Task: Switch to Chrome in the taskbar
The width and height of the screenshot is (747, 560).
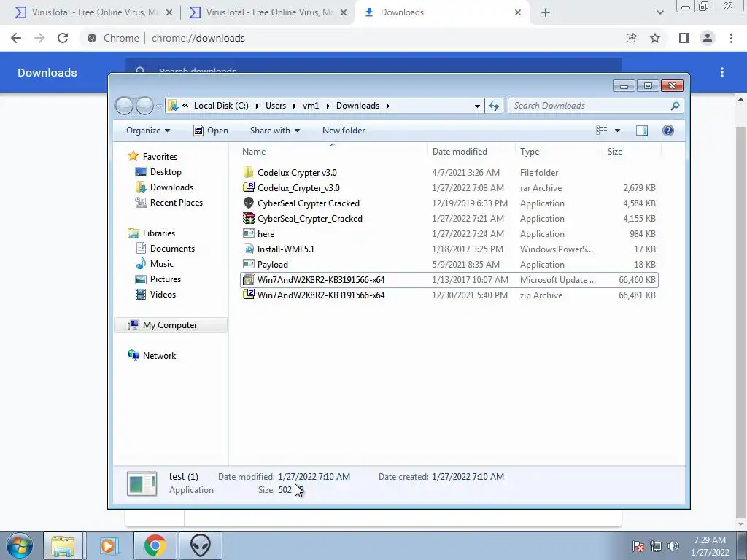Action: (155, 545)
